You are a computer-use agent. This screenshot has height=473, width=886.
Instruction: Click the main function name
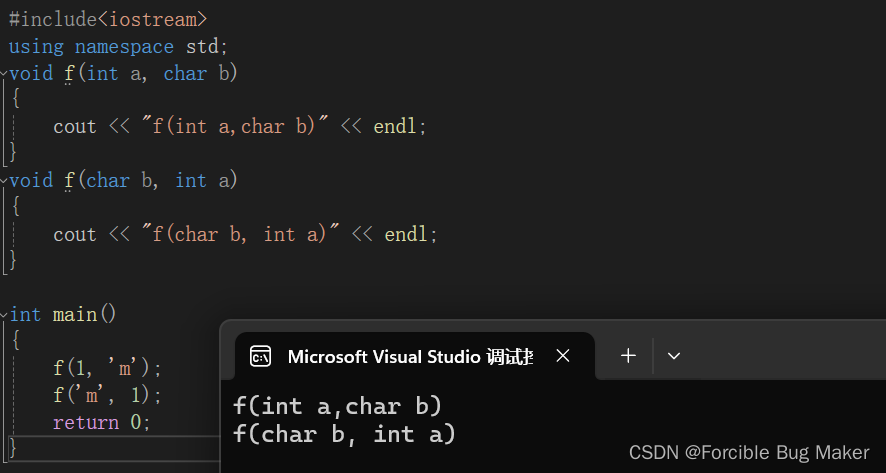click(x=75, y=315)
